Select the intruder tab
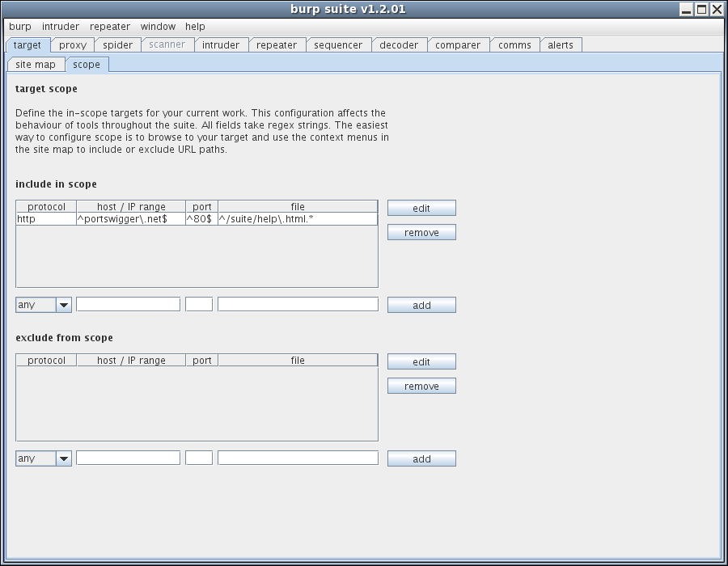The width and height of the screenshot is (728, 566). tap(221, 45)
